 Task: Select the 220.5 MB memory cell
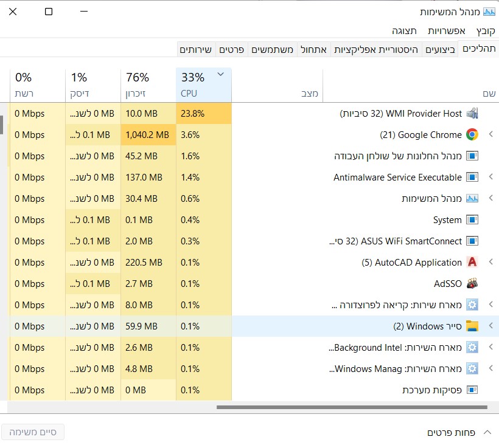[x=148, y=263]
